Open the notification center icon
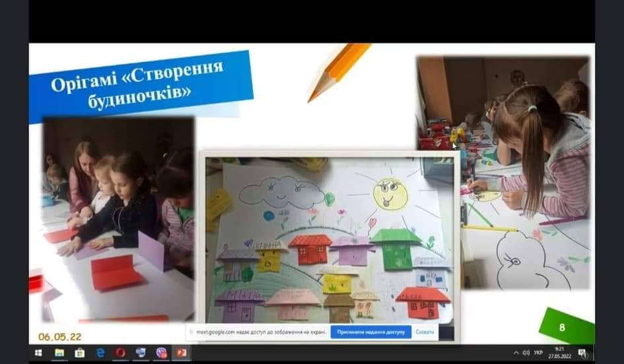 (582, 353)
